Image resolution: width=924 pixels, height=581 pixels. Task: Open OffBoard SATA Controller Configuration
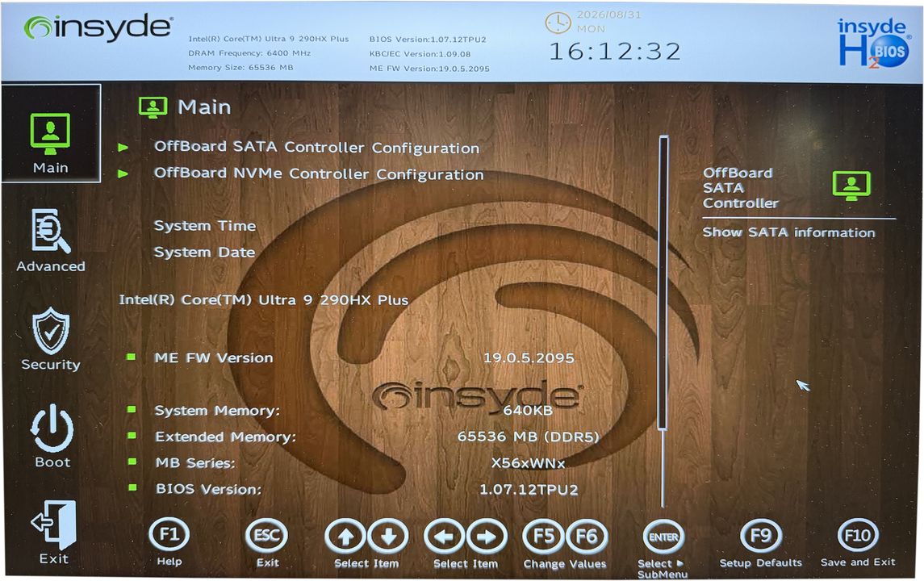316,148
